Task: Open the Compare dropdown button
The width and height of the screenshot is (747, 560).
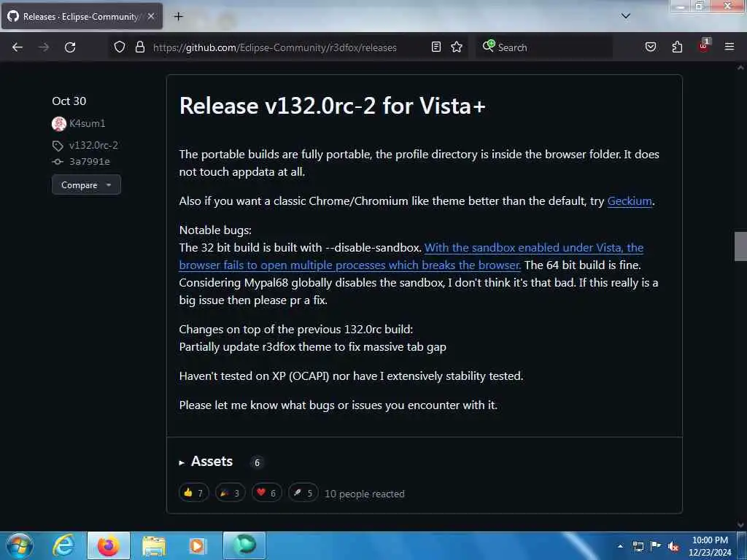Action: 86,184
